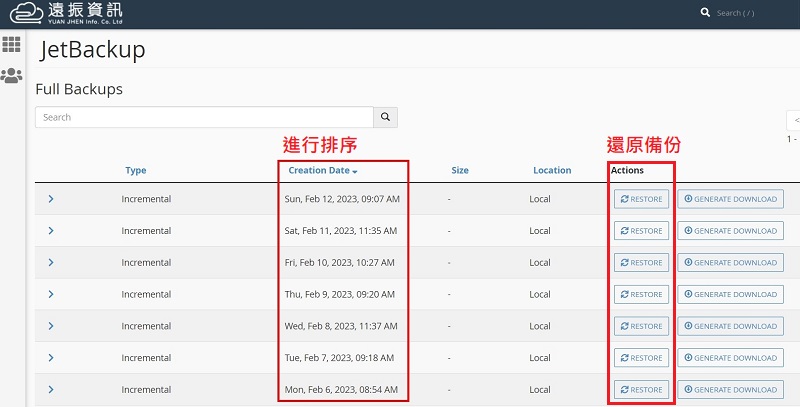
Task: Click the JetBackup page title
Action: 92,50
